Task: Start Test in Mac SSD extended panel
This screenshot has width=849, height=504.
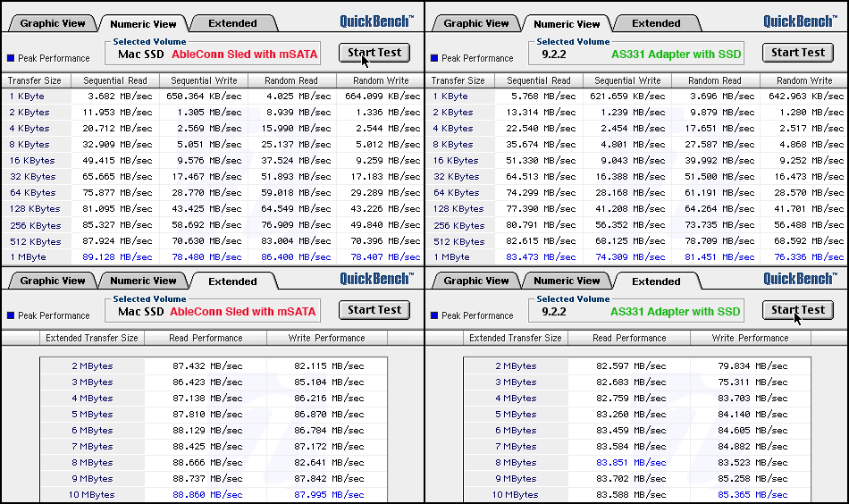Action: 374,310
